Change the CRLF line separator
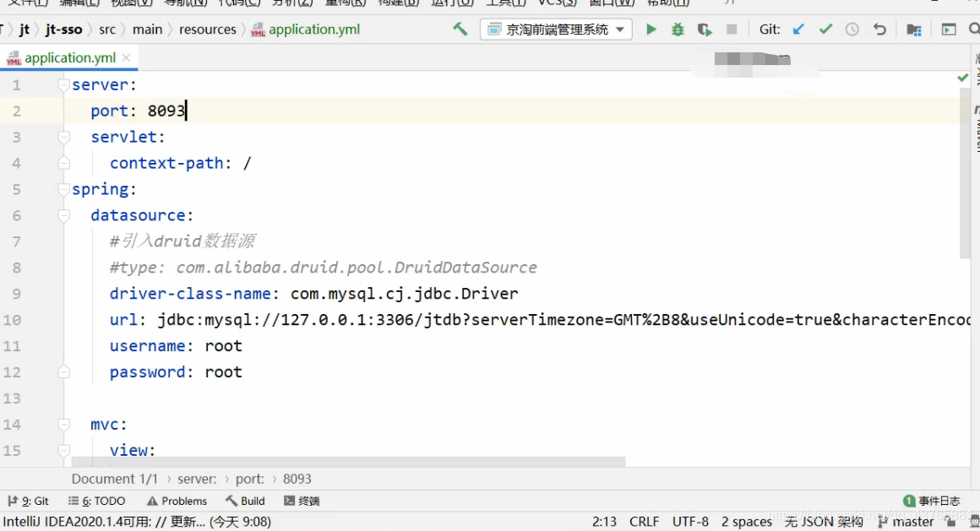Image resolution: width=980 pixels, height=531 pixels. tap(644, 522)
